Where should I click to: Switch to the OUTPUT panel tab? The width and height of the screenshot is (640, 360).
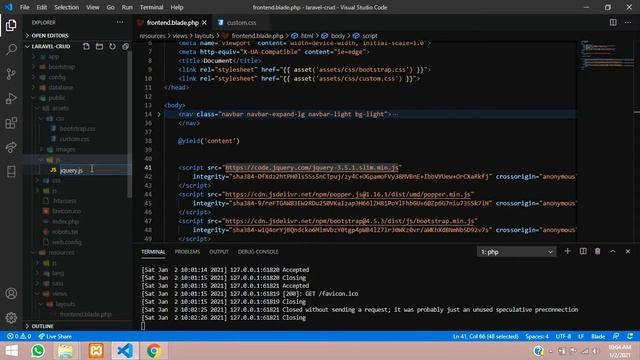pyautogui.click(x=219, y=252)
